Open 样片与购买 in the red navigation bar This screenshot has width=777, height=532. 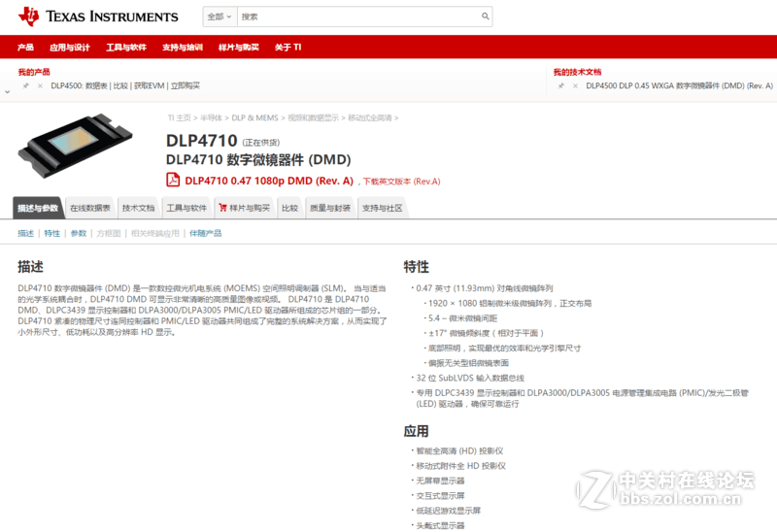tap(239, 48)
